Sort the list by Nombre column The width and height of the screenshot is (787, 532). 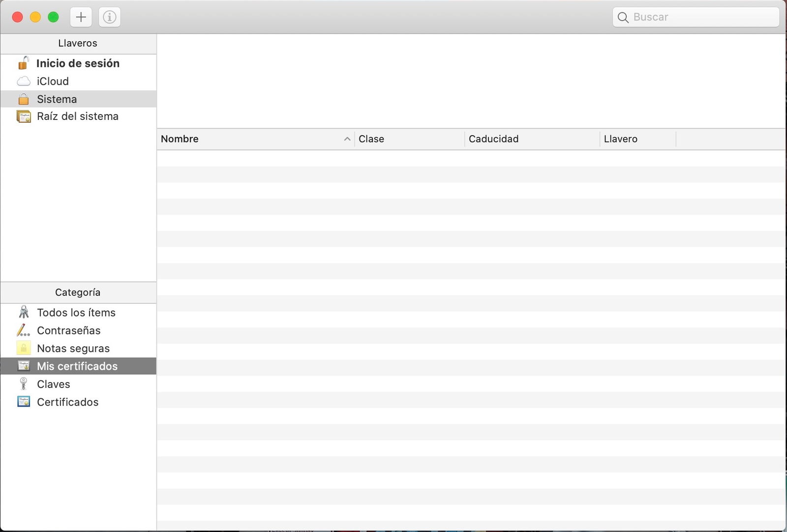pyautogui.click(x=256, y=139)
